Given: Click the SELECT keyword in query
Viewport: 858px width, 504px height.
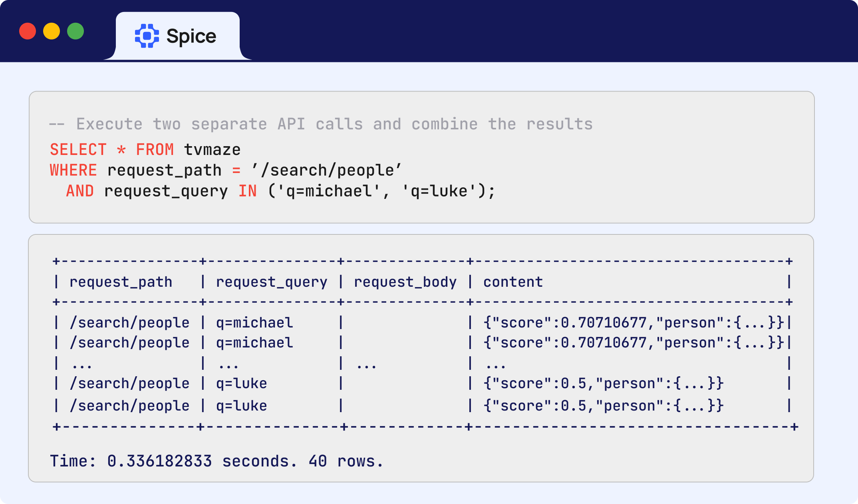Looking at the screenshot, I should pyautogui.click(x=78, y=150).
